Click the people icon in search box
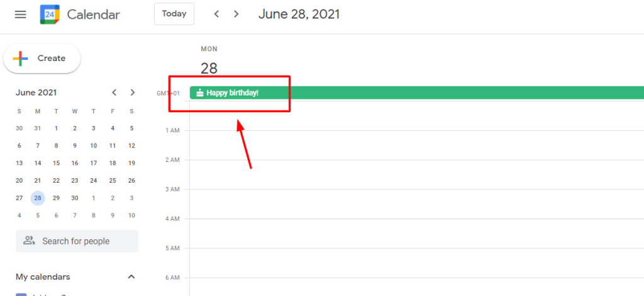Screen dimensions: 644x296 (x=29, y=241)
